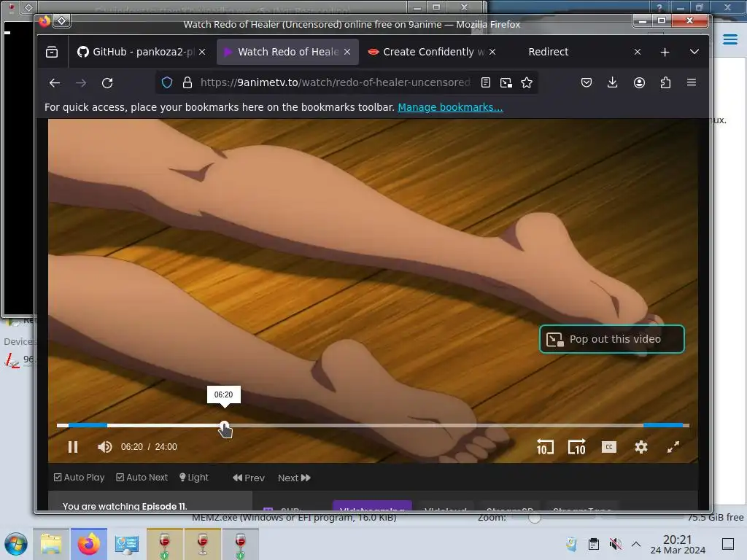
Task: Open the Start menu
Action: pyautogui.click(x=16, y=544)
